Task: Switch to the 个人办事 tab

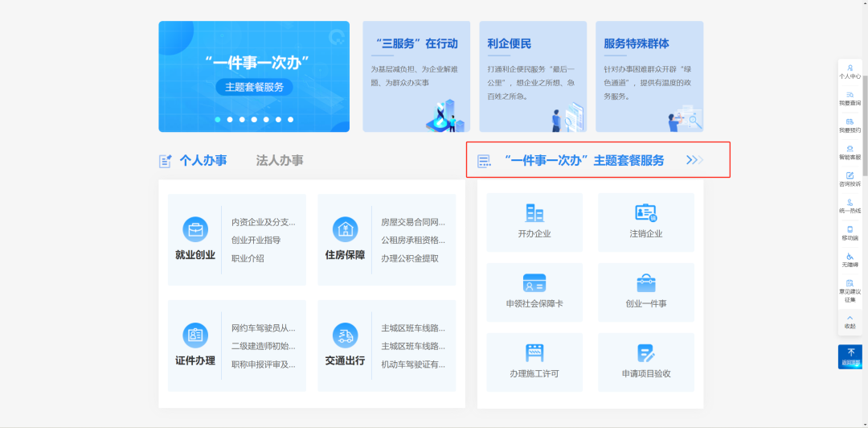Action: coord(203,161)
